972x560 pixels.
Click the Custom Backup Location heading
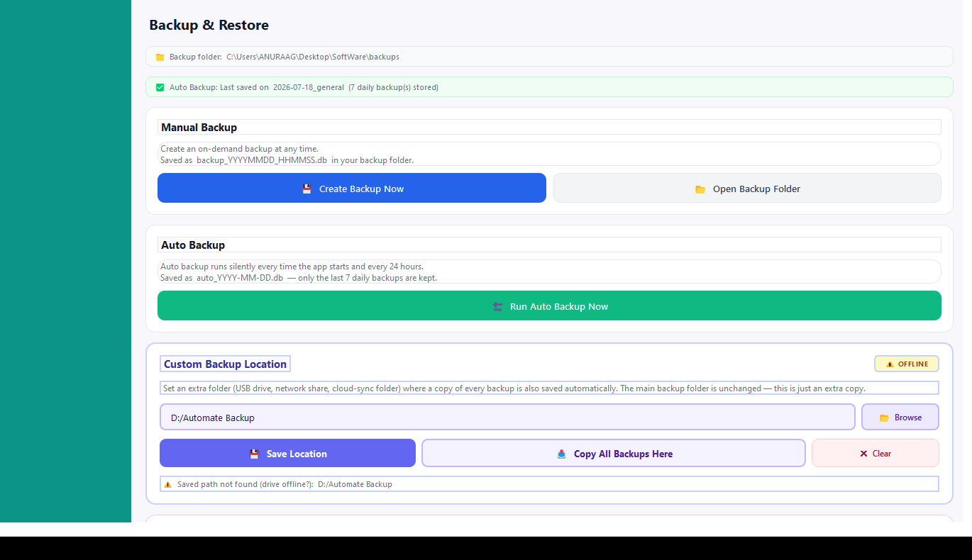click(225, 364)
